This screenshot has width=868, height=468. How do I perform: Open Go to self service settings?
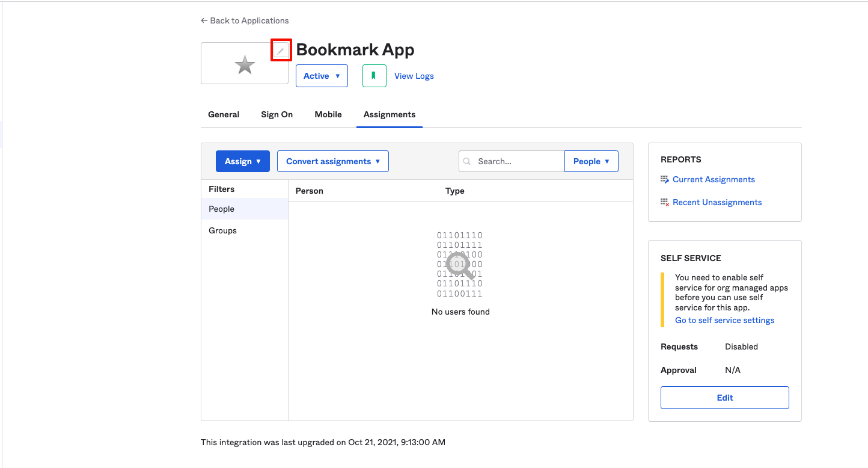click(x=724, y=319)
